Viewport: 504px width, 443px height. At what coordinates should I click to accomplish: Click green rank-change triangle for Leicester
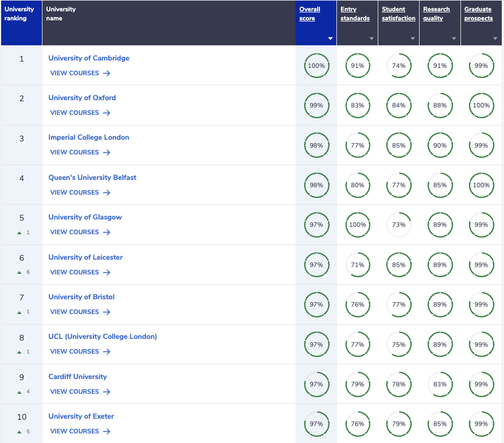tap(19, 272)
